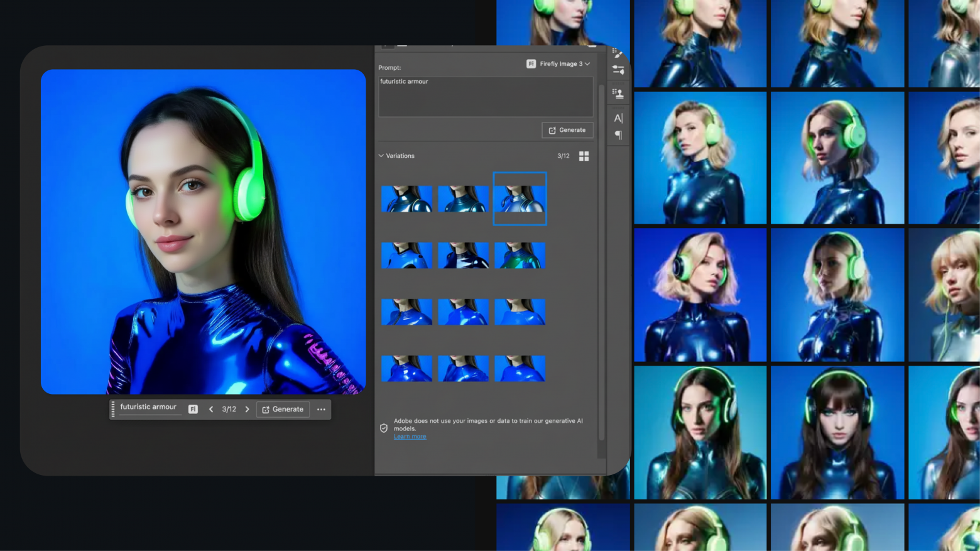Open the Brush Settings panel icon
980x551 pixels.
coord(618,53)
